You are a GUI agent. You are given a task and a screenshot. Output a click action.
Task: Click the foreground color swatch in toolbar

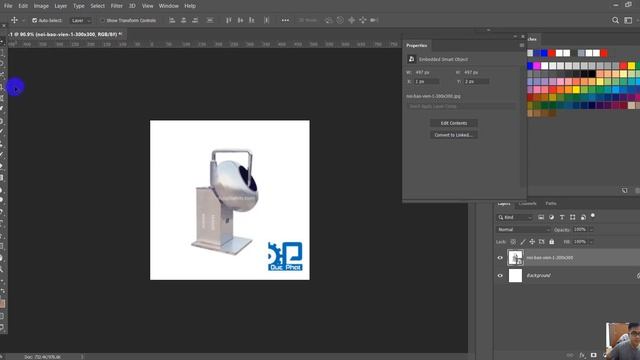pos(2,304)
